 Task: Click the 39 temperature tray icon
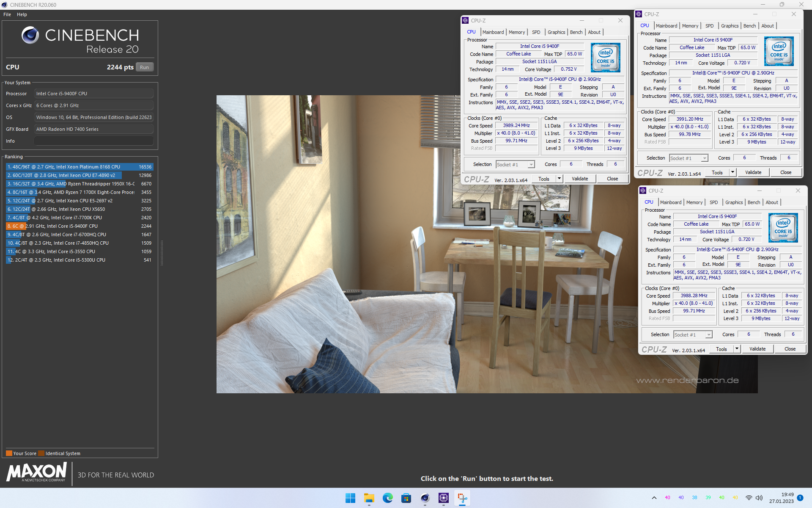[708, 498]
